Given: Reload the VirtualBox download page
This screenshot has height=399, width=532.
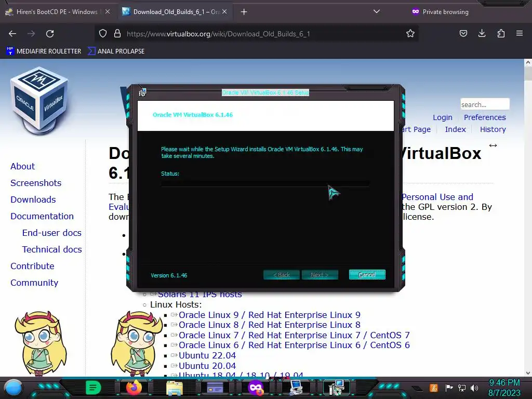Looking at the screenshot, I should (50, 34).
